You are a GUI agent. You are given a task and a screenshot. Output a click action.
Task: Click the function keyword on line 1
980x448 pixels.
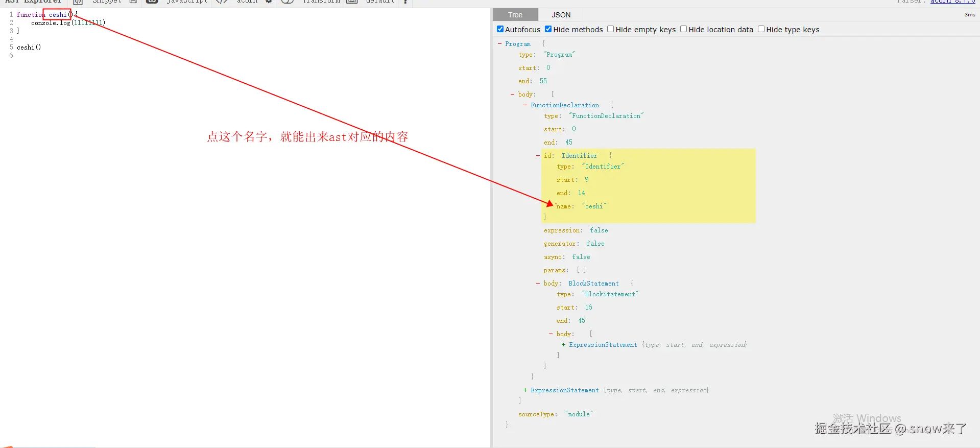(x=31, y=15)
